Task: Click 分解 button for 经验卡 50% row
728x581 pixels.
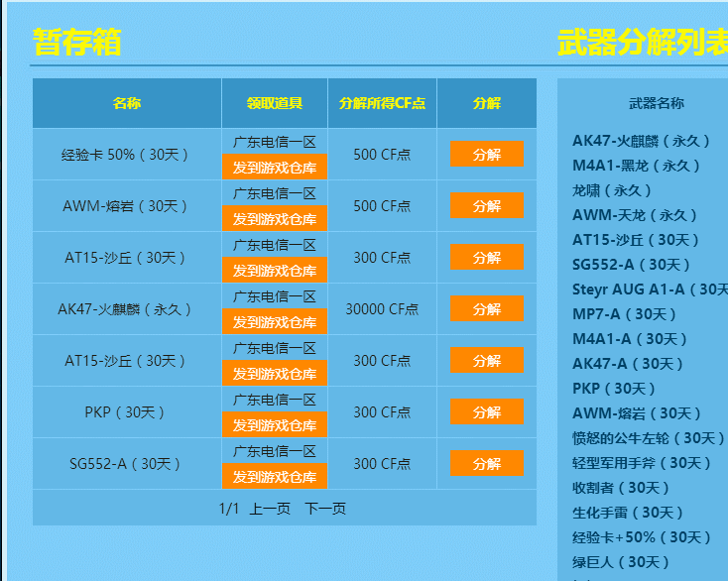Action: 487,154
